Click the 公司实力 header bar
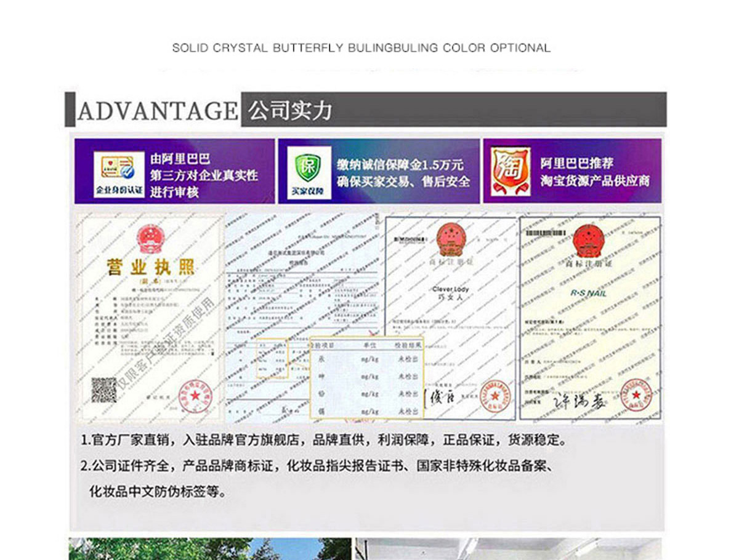 (453, 110)
